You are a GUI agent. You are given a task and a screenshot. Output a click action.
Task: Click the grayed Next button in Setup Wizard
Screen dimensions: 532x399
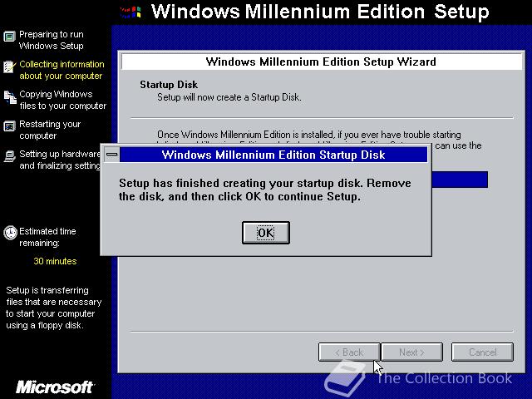pyautogui.click(x=412, y=352)
